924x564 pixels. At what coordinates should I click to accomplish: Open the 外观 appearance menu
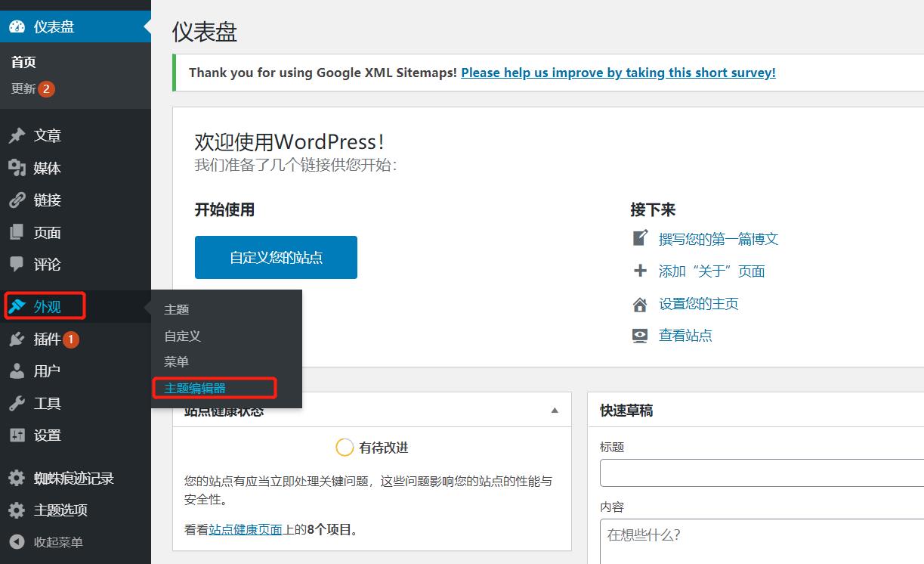(45, 306)
